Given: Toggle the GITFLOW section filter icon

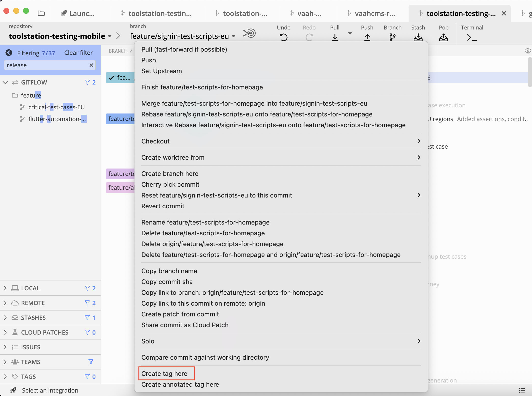Looking at the screenshot, I should [x=87, y=82].
